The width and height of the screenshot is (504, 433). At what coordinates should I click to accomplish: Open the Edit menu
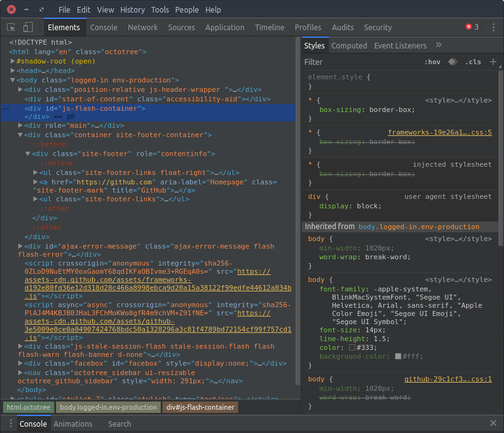tap(83, 9)
